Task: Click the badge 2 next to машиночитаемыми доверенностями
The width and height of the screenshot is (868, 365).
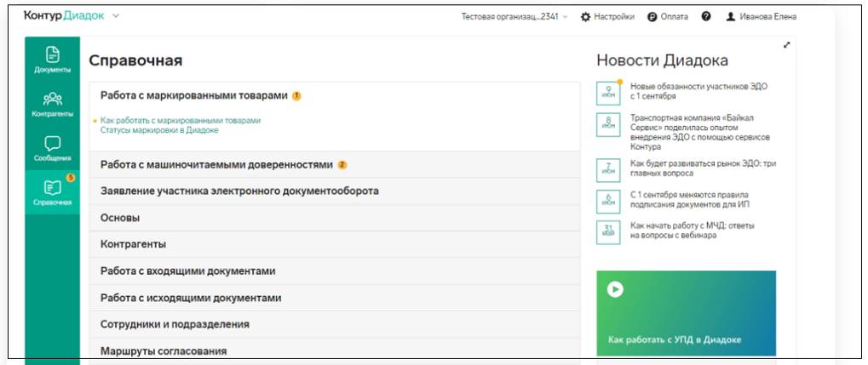Action: coord(342,165)
